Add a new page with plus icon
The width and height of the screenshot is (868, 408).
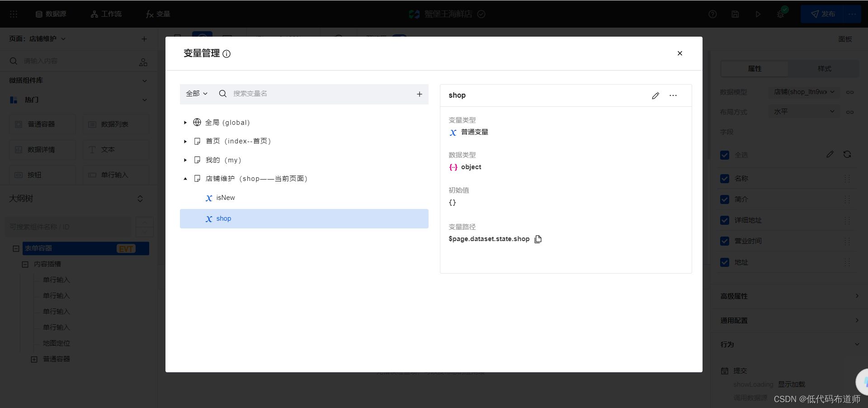144,39
